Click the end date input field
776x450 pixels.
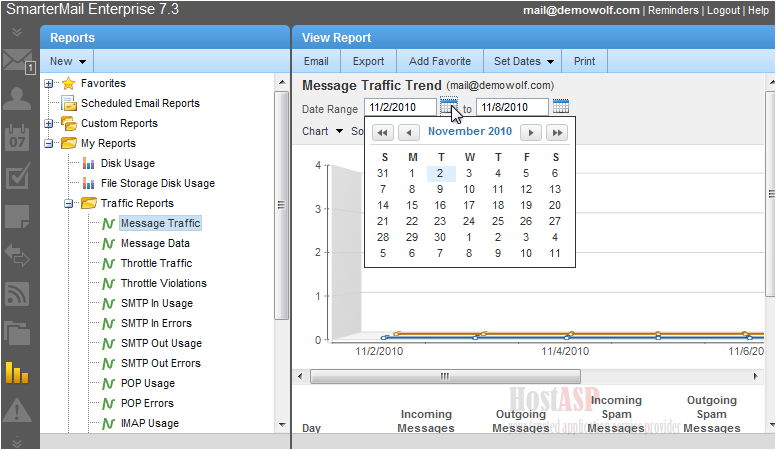(513, 107)
